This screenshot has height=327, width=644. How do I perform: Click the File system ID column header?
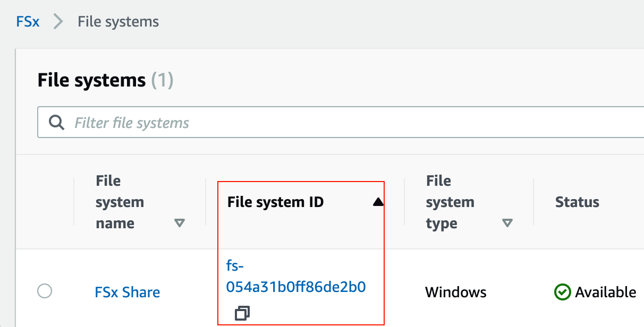coord(276,202)
